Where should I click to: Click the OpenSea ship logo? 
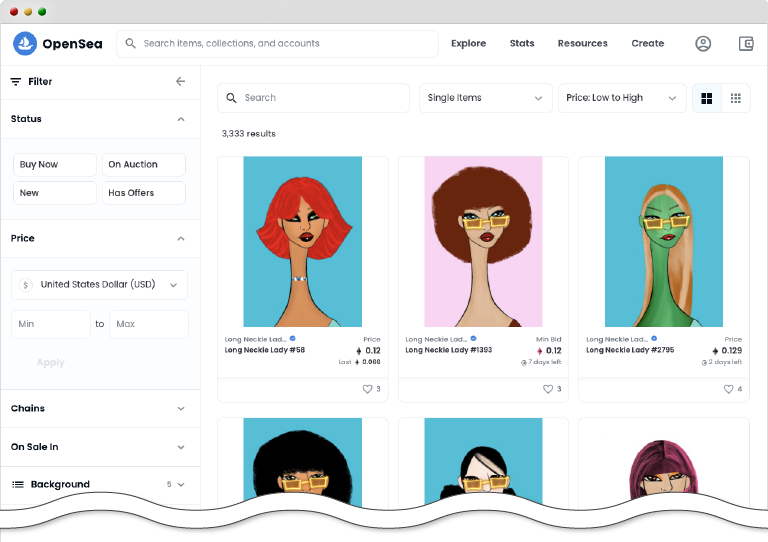[x=25, y=44]
